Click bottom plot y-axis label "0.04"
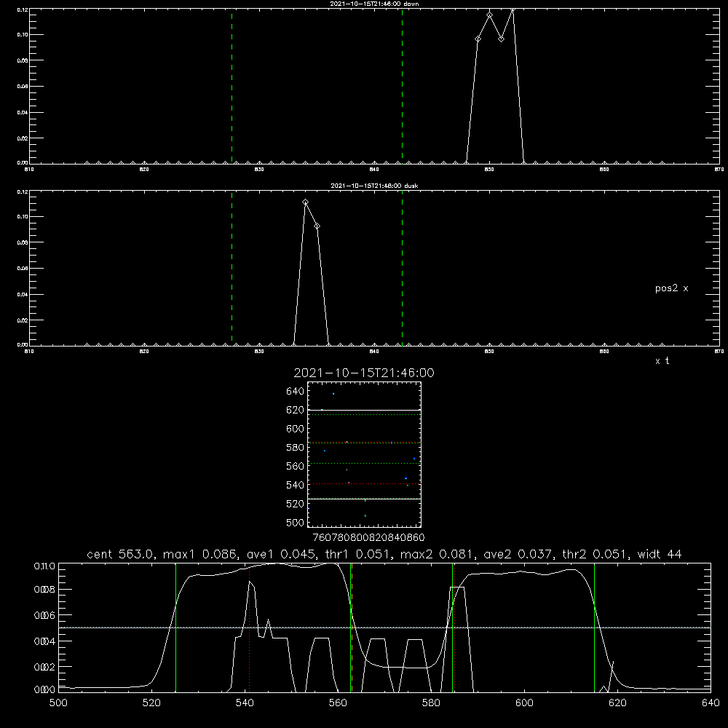Viewport: 728px width, 728px height. coord(44,641)
